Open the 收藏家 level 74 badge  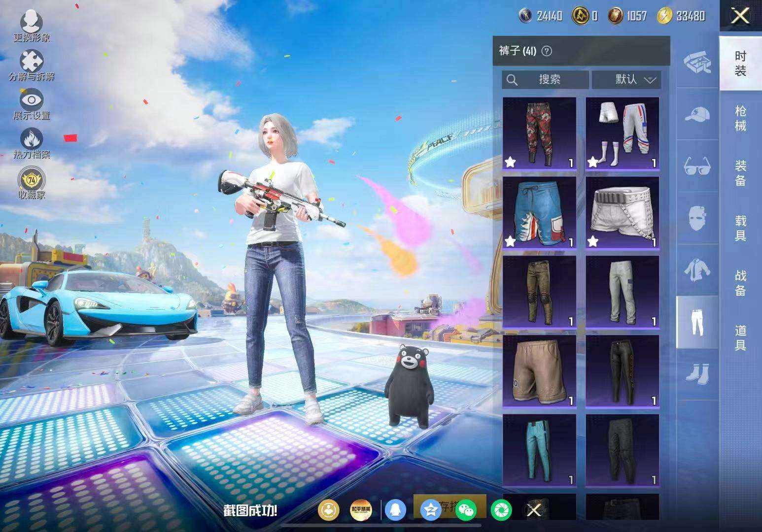pos(32,183)
